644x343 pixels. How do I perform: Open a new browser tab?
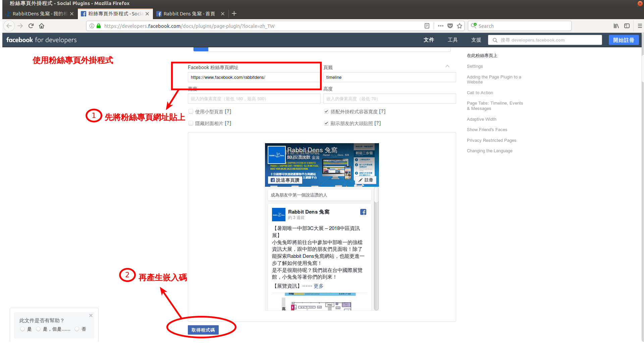pyautogui.click(x=234, y=13)
